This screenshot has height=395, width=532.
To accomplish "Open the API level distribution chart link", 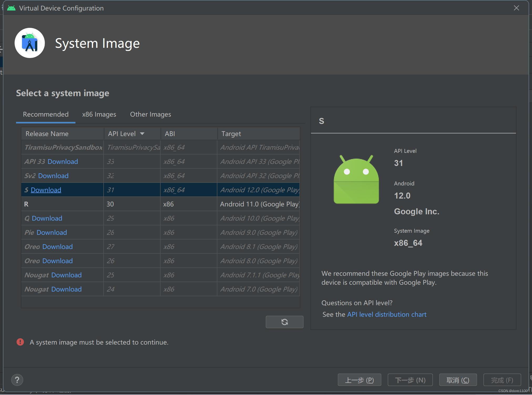I will 387,314.
